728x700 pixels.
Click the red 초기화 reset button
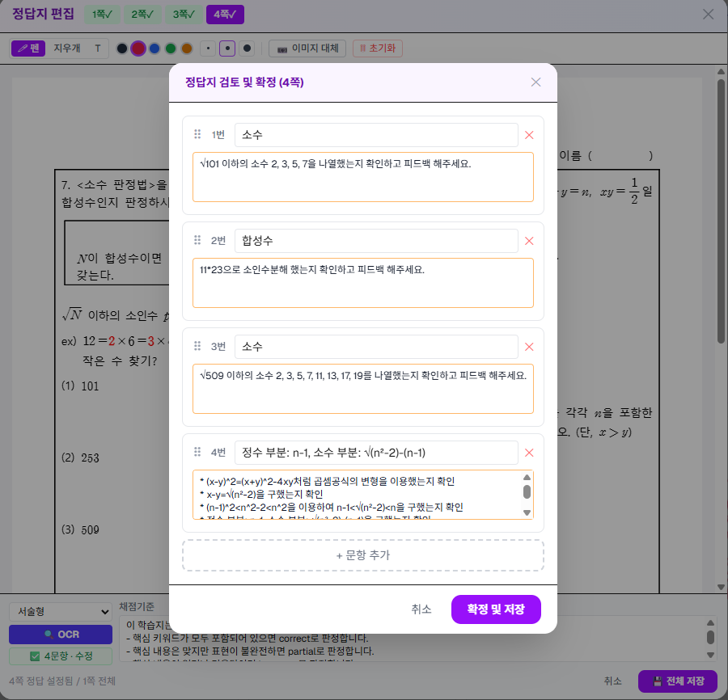tap(378, 48)
